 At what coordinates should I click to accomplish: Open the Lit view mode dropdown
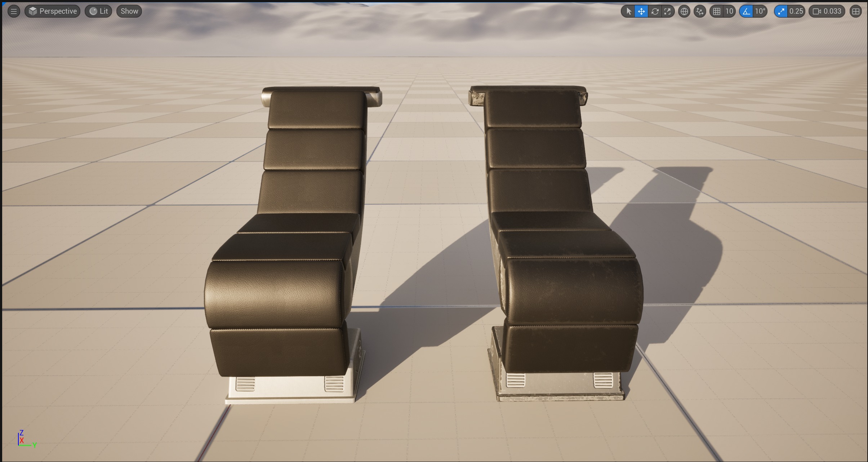tap(98, 11)
